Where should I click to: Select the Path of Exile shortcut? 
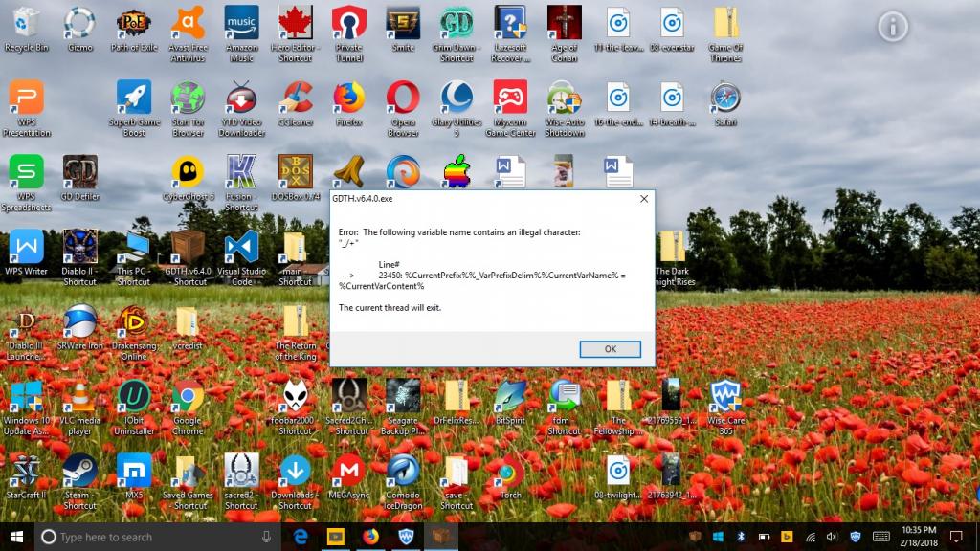point(133,23)
